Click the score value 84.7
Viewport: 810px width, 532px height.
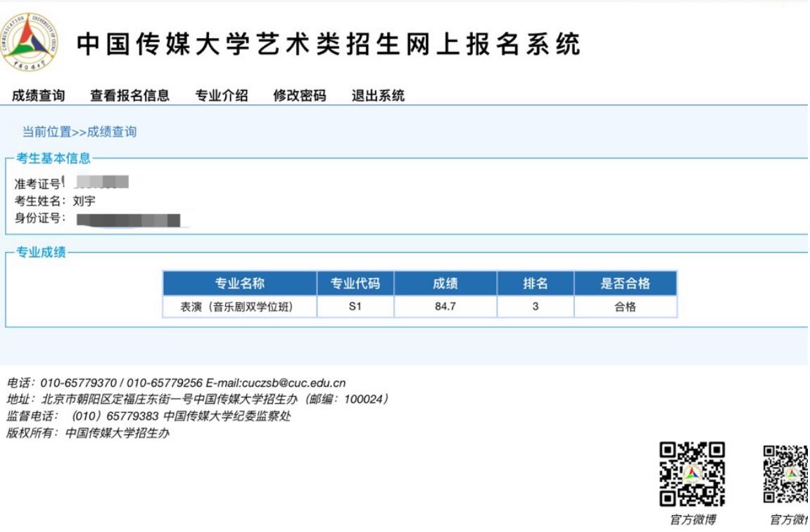coord(445,307)
